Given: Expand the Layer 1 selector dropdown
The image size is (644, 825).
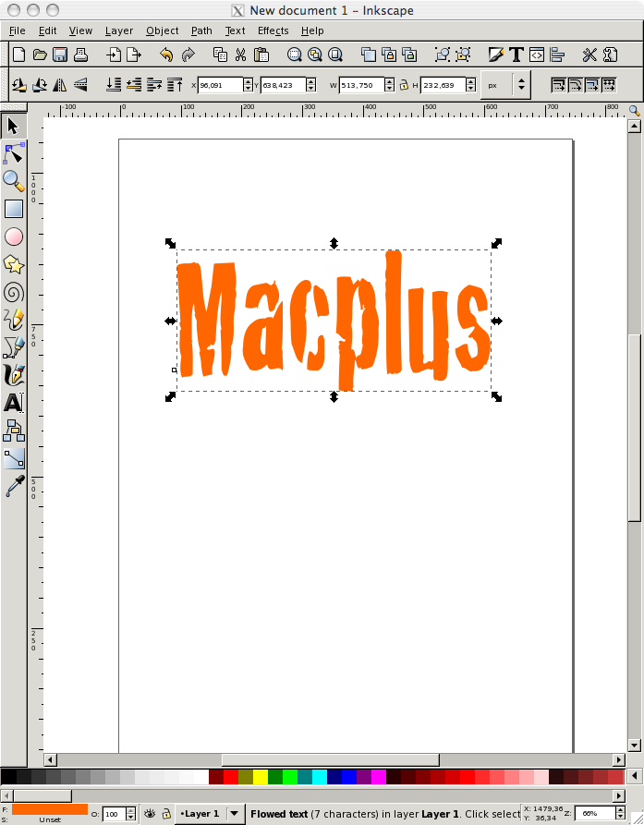Looking at the screenshot, I should coord(235,814).
